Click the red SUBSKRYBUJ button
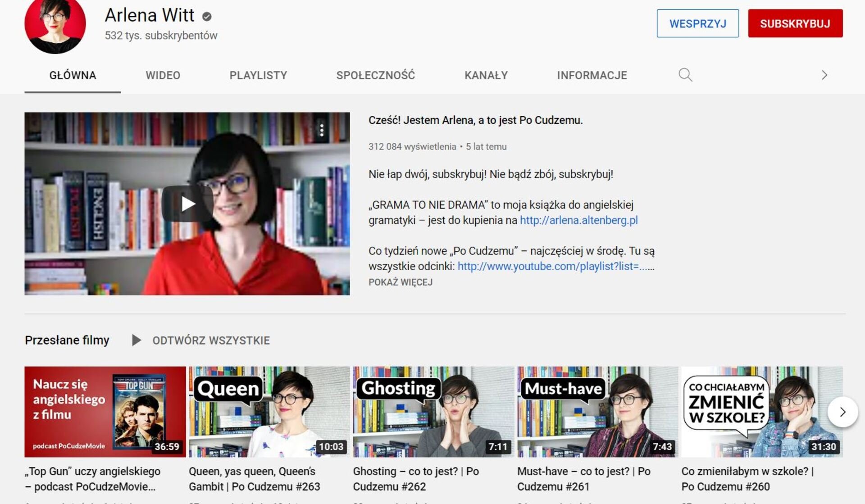 pos(795,23)
